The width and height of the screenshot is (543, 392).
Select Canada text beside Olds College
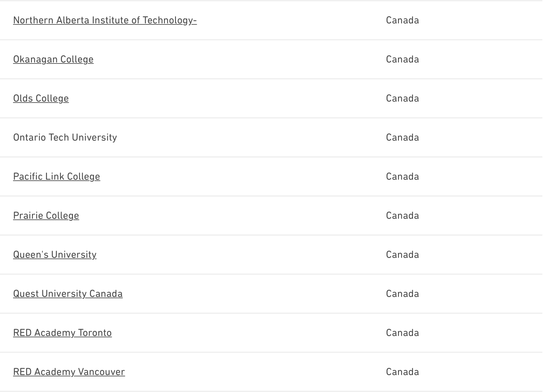point(402,98)
